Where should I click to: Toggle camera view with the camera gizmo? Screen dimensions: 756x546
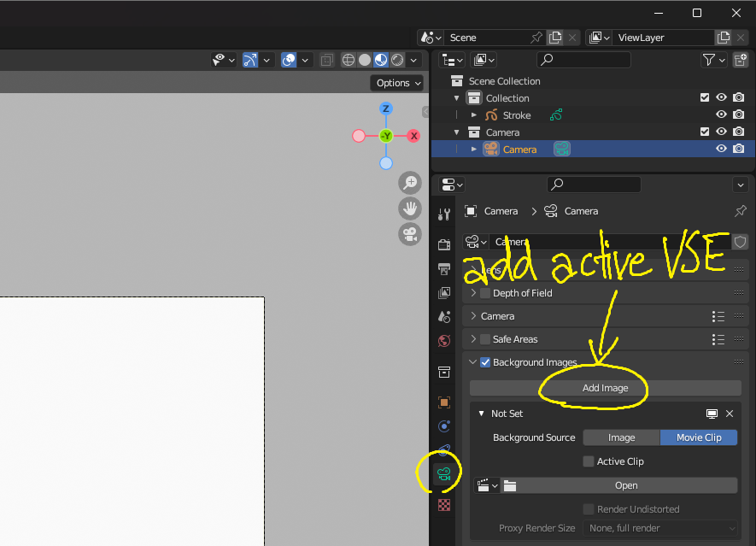tap(410, 234)
